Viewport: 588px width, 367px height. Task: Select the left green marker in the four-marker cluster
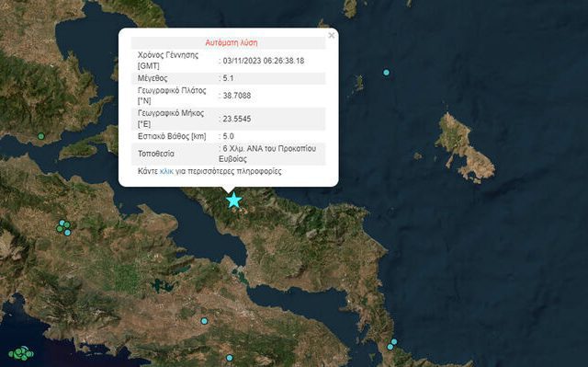[59, 228]
